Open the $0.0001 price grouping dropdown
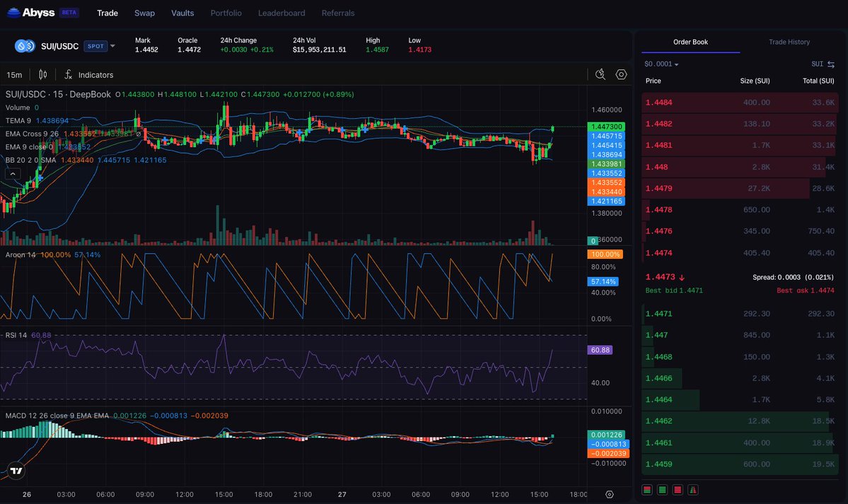 [x=661, y=64]
